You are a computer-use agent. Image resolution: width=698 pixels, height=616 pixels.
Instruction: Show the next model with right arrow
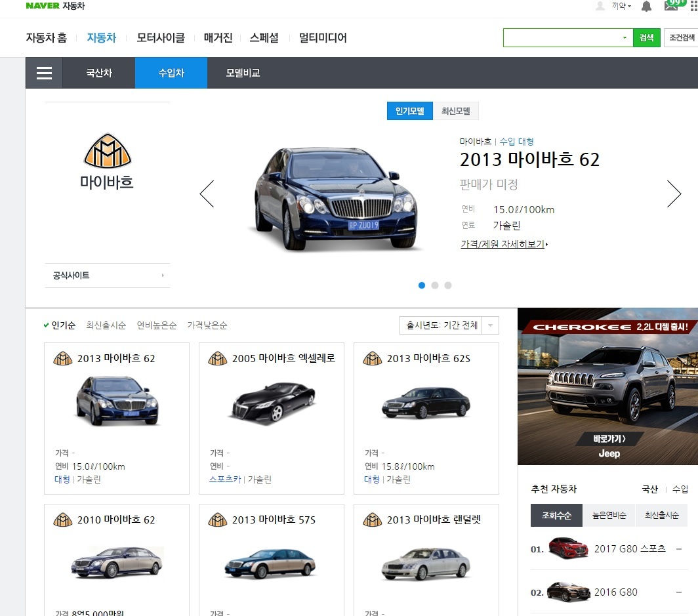(674, 194)
